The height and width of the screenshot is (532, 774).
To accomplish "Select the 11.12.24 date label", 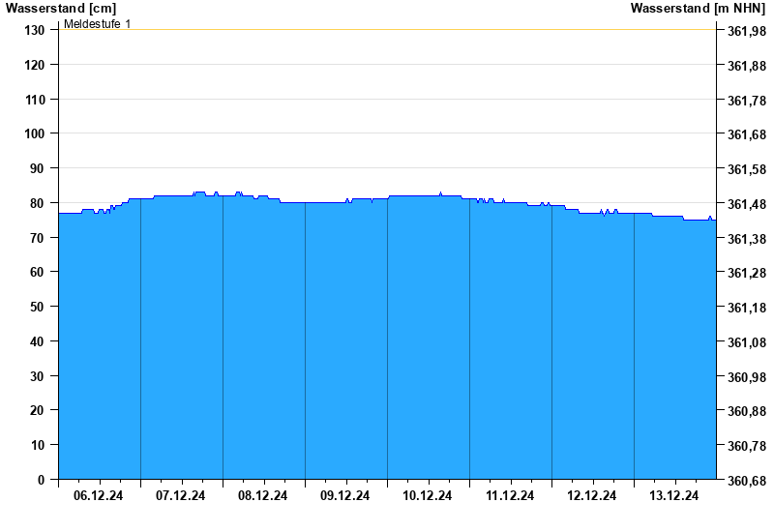I will tap(510, 495).
